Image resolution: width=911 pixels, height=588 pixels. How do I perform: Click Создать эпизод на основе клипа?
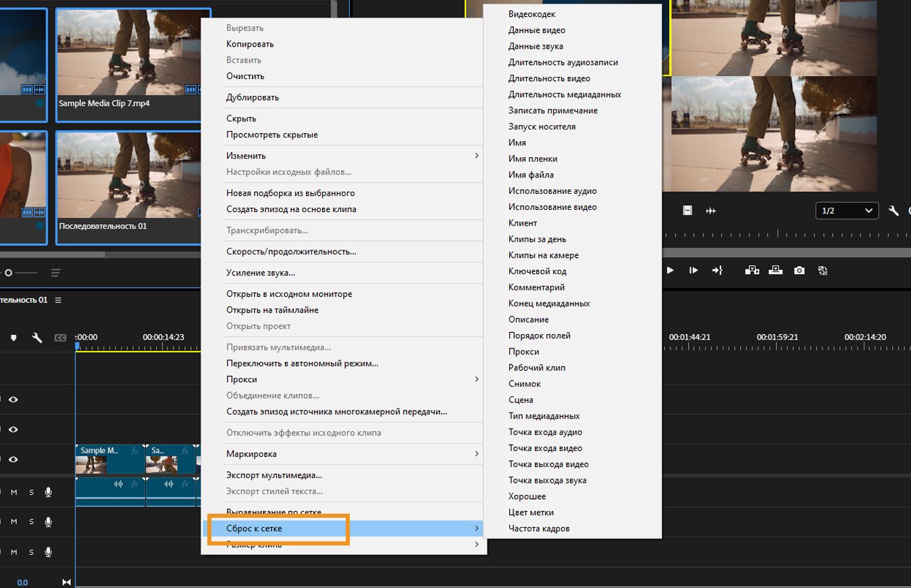pos(291,209)
